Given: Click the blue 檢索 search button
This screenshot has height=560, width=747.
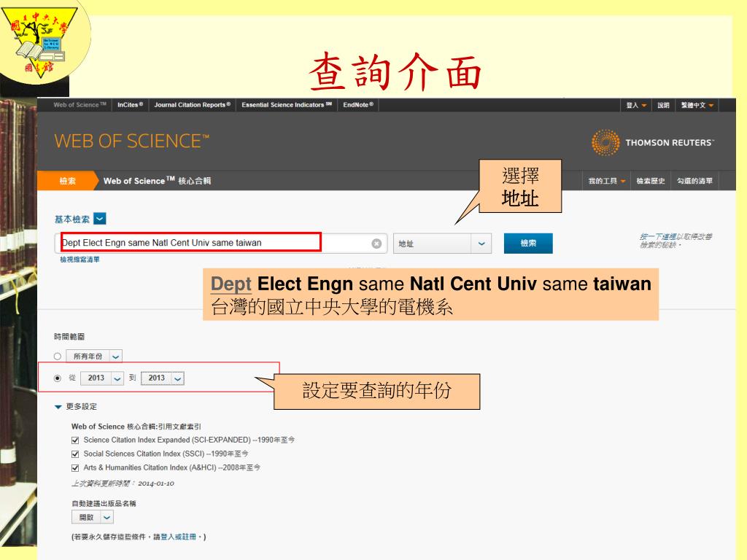Looking at the screenshot, I should point(528,244).
